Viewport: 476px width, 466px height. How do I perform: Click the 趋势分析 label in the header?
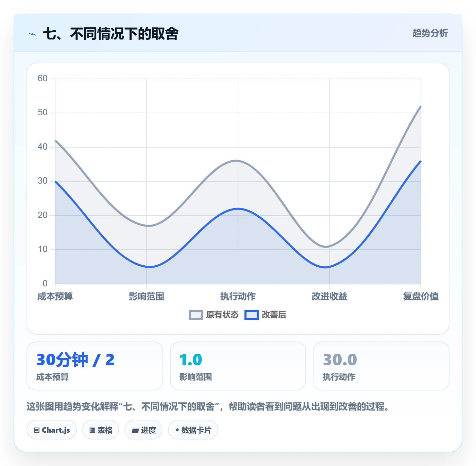430,33
